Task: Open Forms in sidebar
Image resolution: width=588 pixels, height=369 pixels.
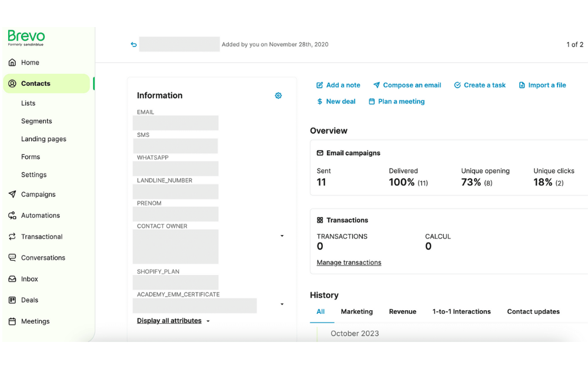Action: (31, 157)
